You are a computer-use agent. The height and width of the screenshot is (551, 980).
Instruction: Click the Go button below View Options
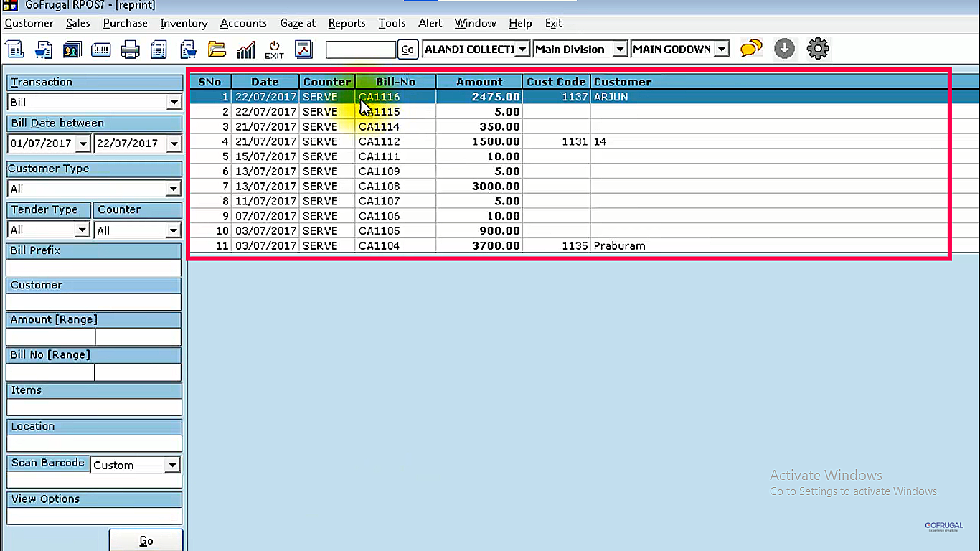click(x=146, y=540)
